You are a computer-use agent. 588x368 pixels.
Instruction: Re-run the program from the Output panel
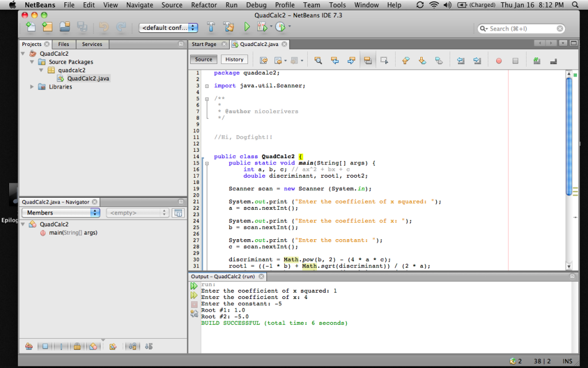pos(194,286)
